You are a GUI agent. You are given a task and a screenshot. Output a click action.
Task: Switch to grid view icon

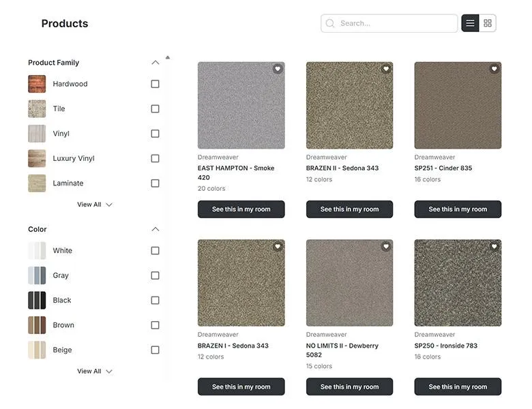488,23
